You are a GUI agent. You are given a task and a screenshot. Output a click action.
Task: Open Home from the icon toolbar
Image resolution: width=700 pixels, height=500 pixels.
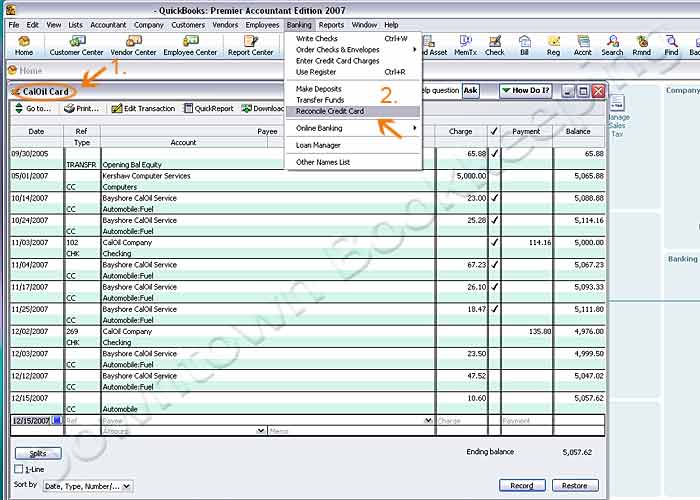tap(24, 46)
